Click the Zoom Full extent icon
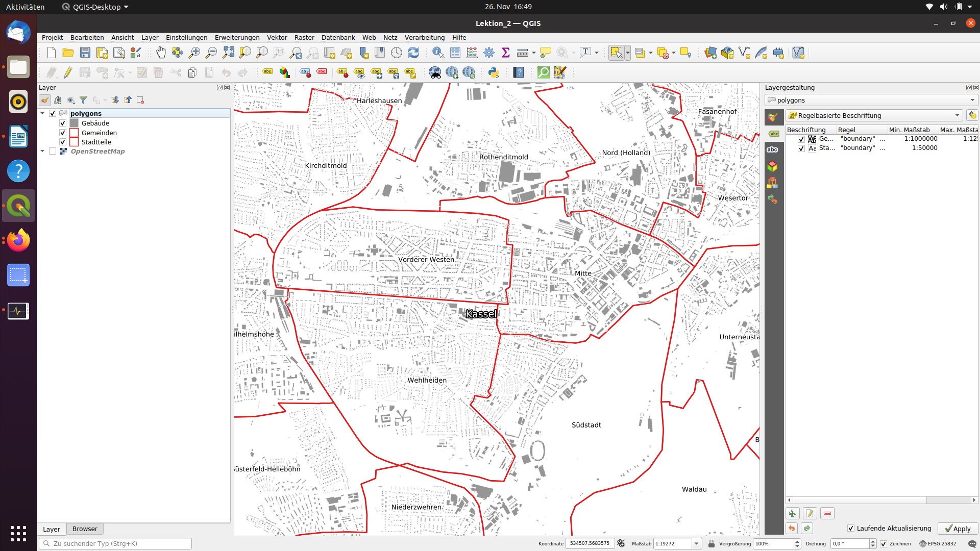 (x=228, y=53)
